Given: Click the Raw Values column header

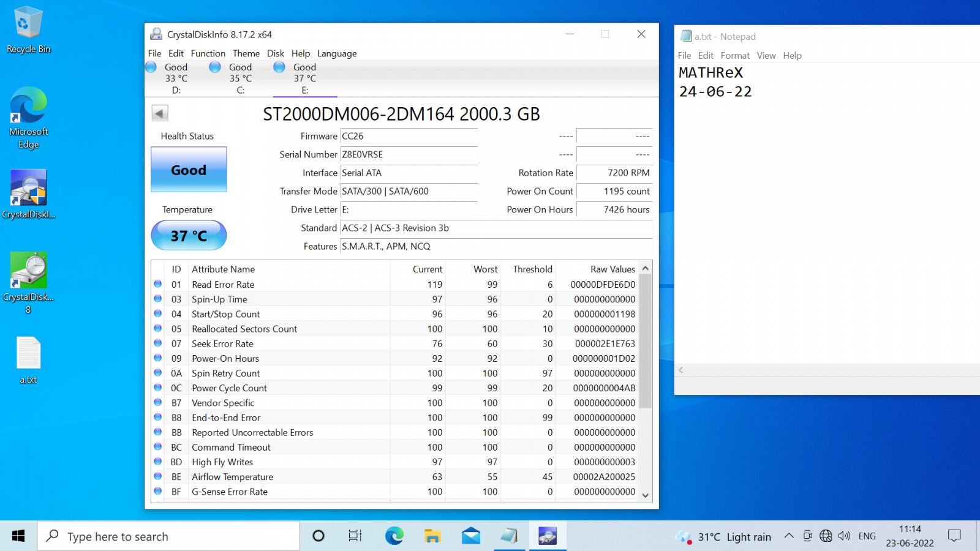Looking at the screenshot, I should 612,269.
